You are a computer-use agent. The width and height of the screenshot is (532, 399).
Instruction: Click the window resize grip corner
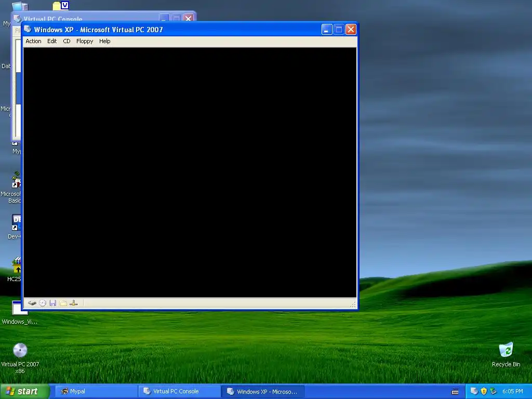(x=353, y=304)
